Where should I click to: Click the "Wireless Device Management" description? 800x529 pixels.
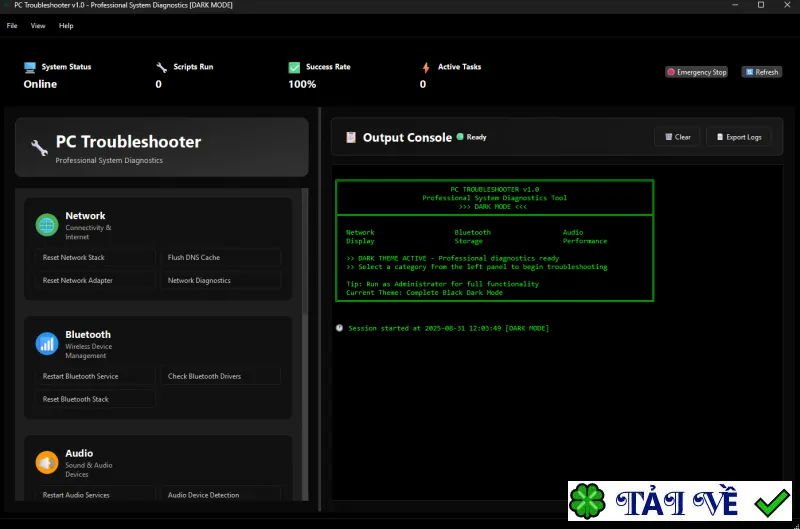pos(88,351)
